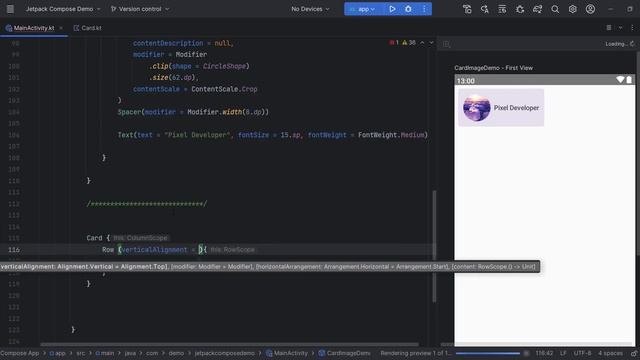The image size is (640, 360).
Task: Open Search Everywhere magnifier
Action: tap(555, 9)
